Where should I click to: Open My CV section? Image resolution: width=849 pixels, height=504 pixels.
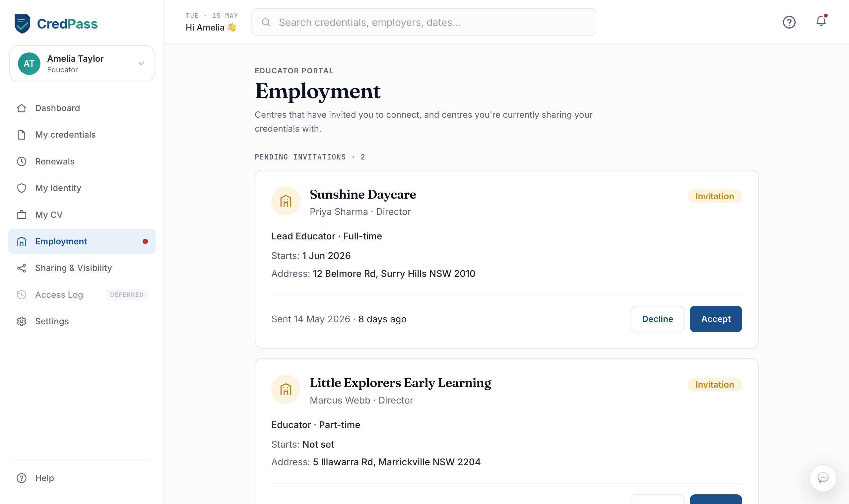[x=82, y=215]
